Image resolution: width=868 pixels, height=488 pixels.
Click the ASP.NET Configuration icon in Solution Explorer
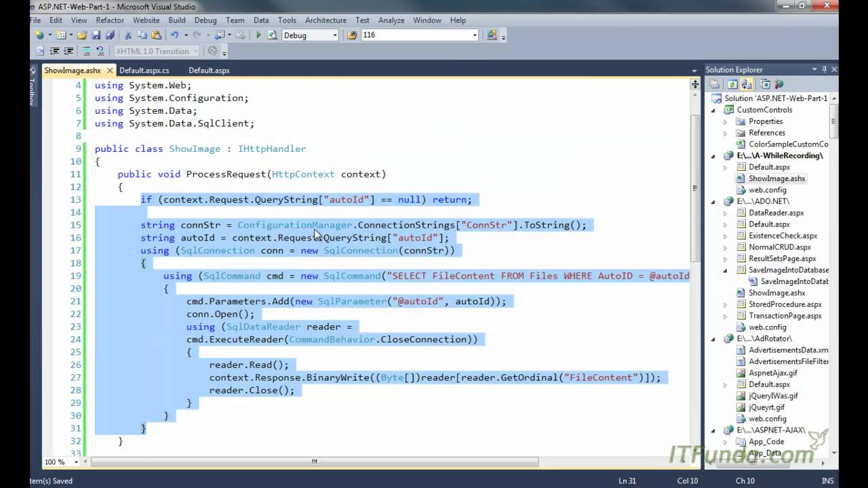click(x=778, y=84)
